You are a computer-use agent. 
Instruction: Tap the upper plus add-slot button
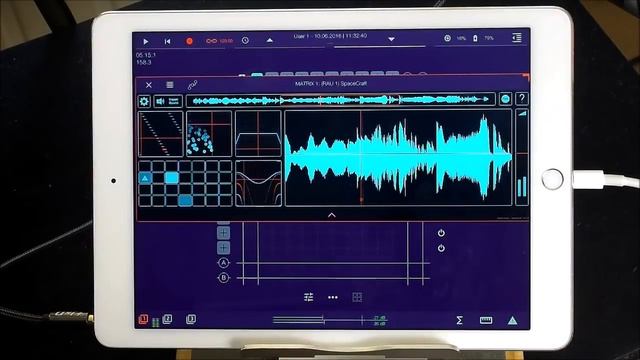[223, 233]
